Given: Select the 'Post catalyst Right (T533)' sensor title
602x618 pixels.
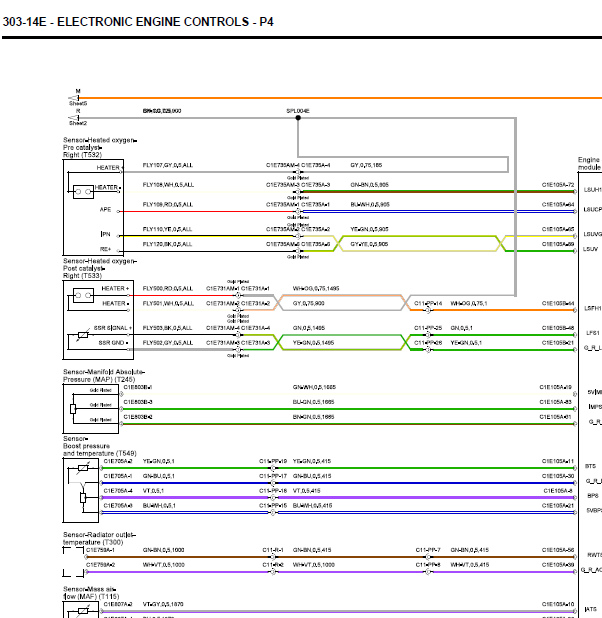Looking at the screenshot, I should [84, 272].
